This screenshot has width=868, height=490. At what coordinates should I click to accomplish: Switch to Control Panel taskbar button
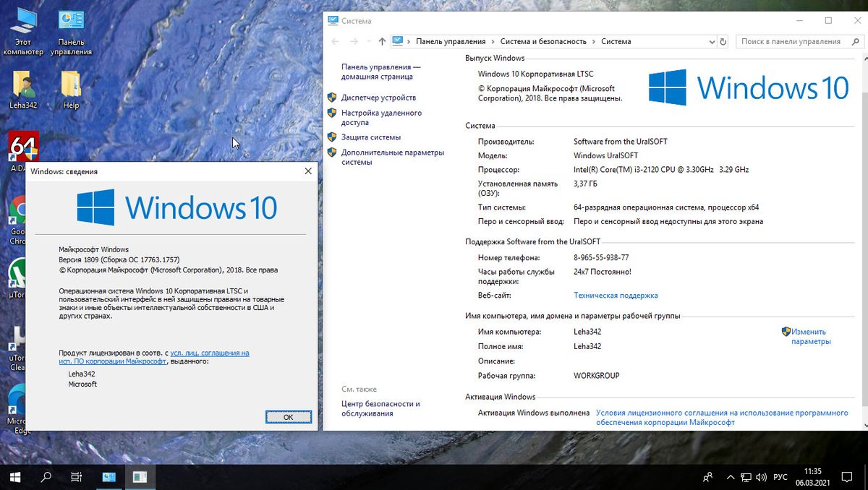110,477
